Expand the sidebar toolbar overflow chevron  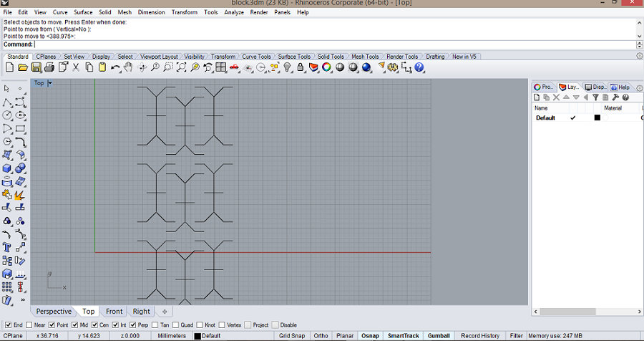[23, 300]
